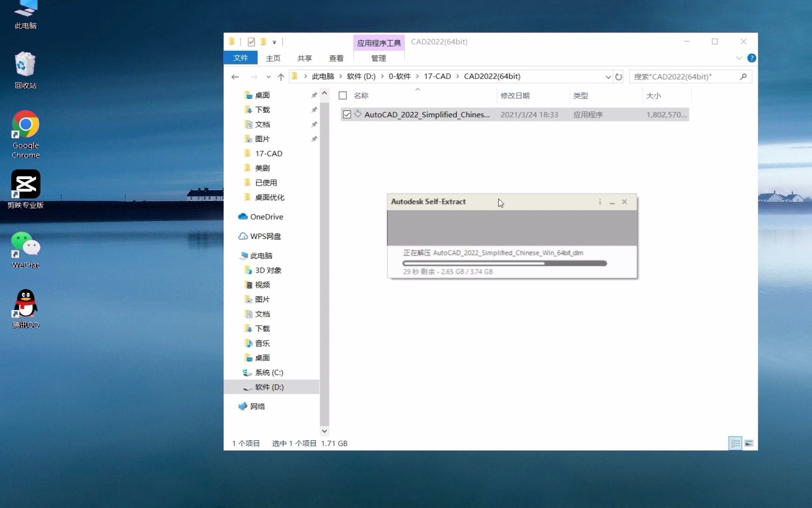Select the 应用程序工具 contextual tab
This screenshot has width=812, height=508.
coord(379,43)
